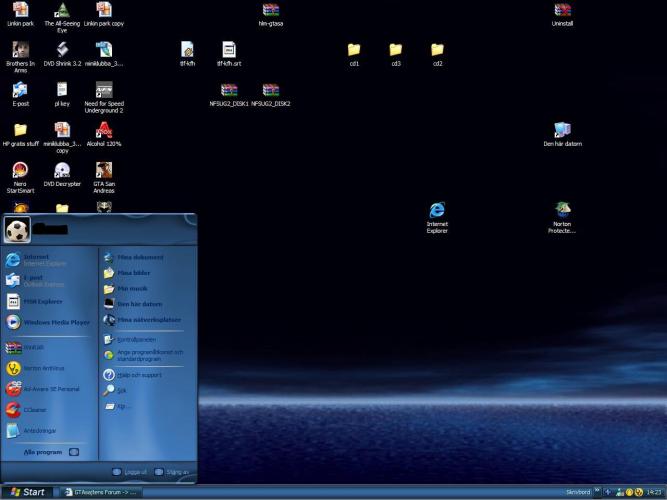The height and width of the screenshot is (500, 667).
Task: Expand the Skrivbord toolbar chevron in taskbar
Action: [x=596, y=491]
